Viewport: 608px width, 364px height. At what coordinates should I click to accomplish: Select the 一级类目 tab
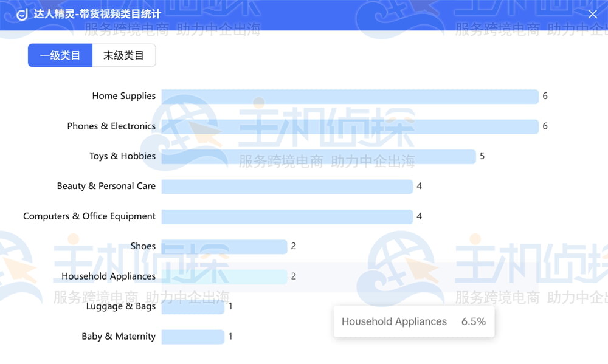[60, 55]
